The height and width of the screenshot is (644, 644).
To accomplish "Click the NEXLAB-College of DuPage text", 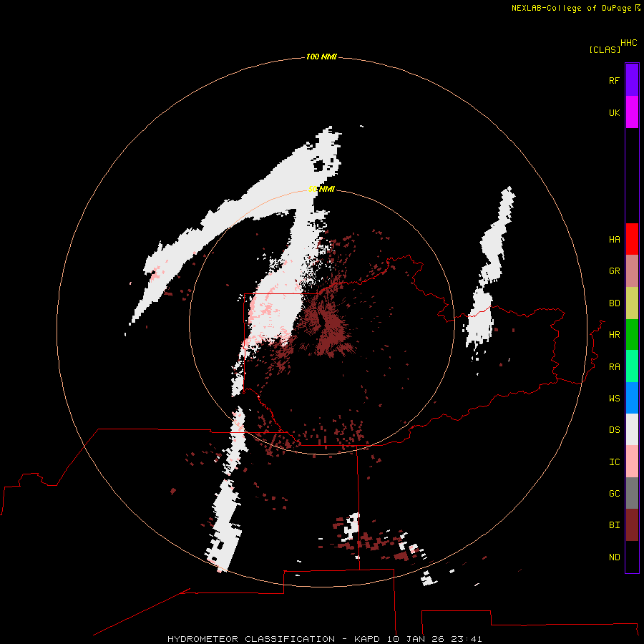I will 571,8.
